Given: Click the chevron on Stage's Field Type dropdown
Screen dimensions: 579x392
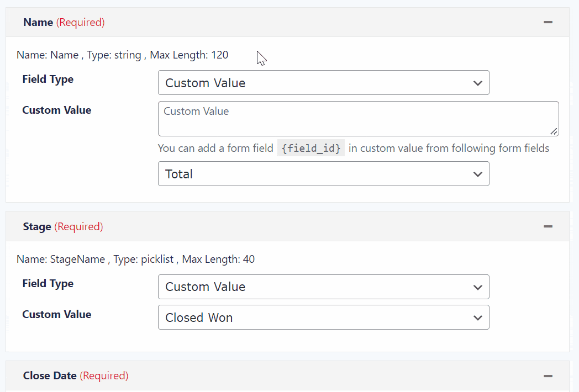Looking at the screenshot, I should click(x=477, y=287).
